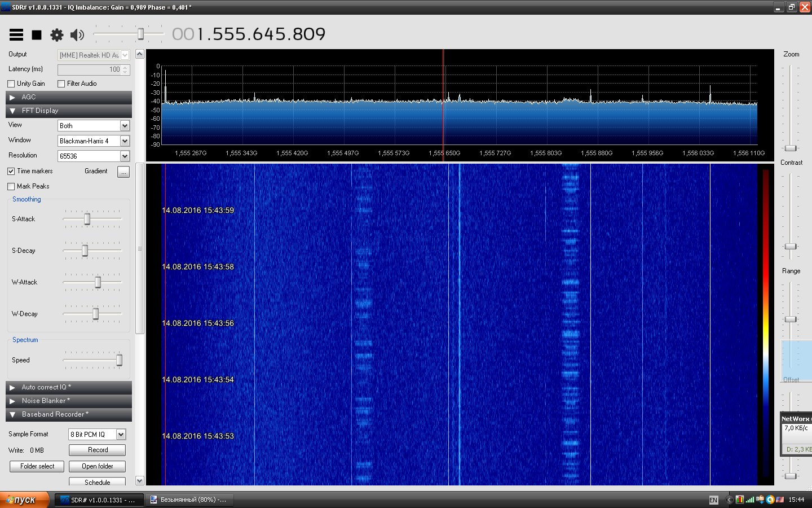Expand hidden tray icons arrow
The width and height of the screenshot is (812, 508).
pyautogui.click(x=729, y=500)
